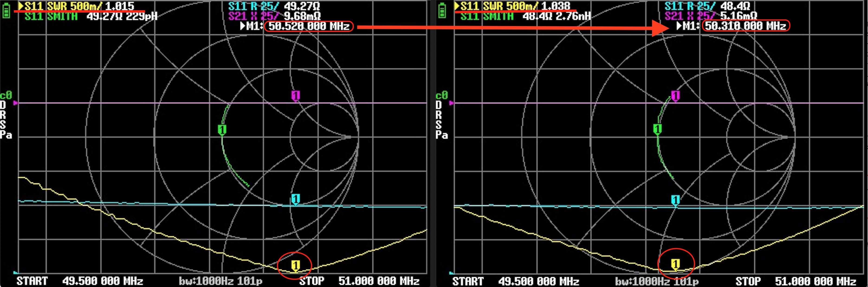Click START 49.500 000 MHz on left screen

click(x=80, y=281)
